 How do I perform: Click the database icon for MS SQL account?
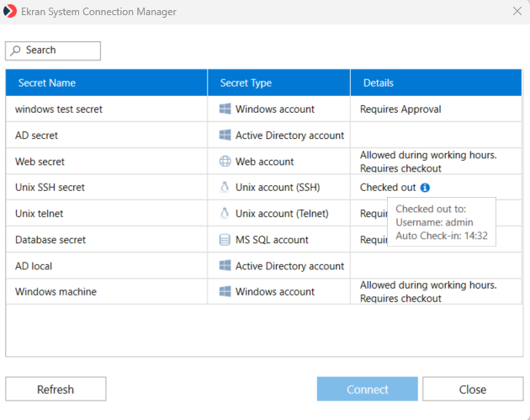coord(225,240)
